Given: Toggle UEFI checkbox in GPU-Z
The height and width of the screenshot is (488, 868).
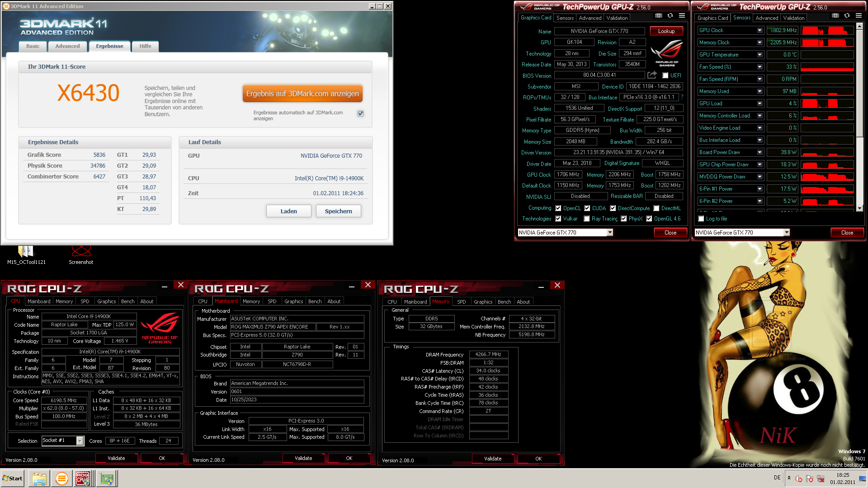Looking at the screenshot, I should pos(665,75).
